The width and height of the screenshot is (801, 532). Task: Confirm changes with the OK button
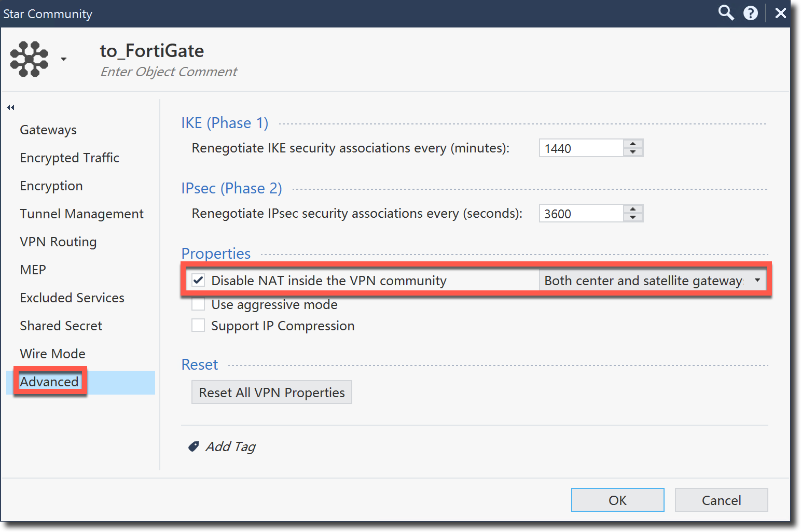[x=617, y=500]
